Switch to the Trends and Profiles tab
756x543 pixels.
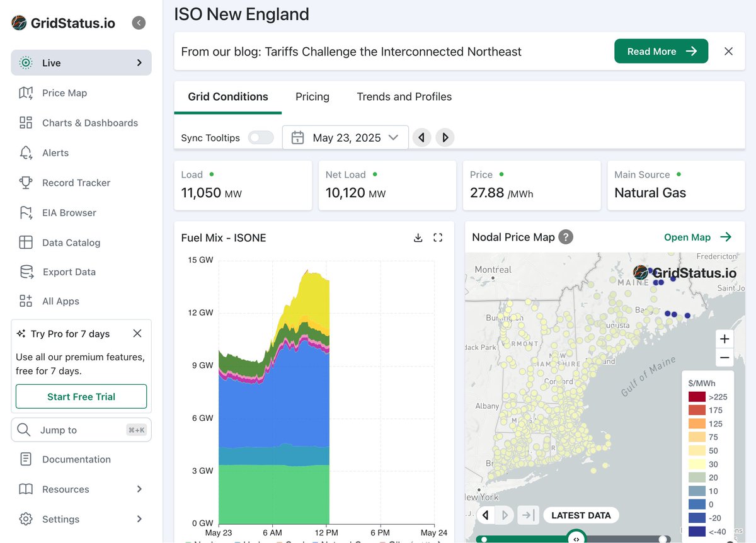(404, 97)
